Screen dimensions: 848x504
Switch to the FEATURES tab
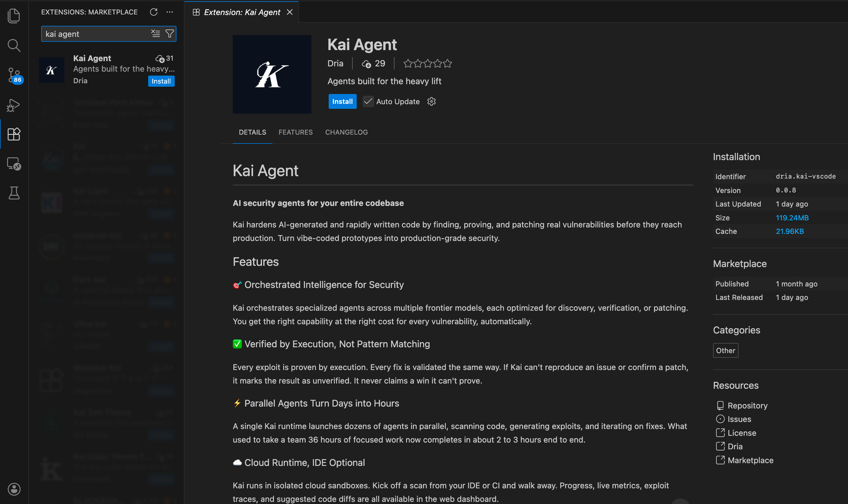coord(295,132)
